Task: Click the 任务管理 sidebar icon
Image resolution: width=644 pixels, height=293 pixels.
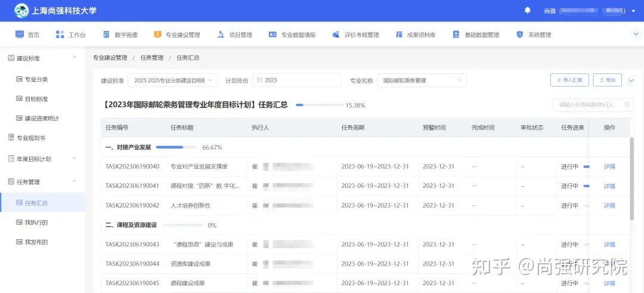Action: tap(11, 181)
